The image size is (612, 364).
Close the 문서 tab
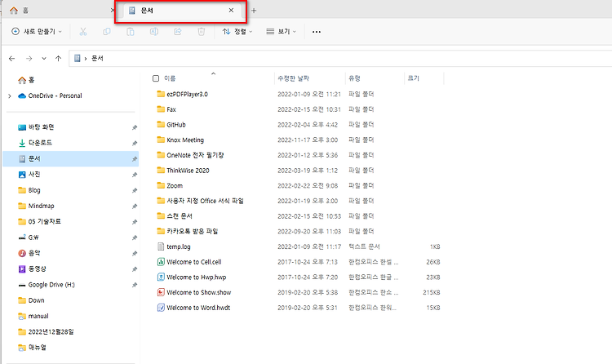coord(231,11)
